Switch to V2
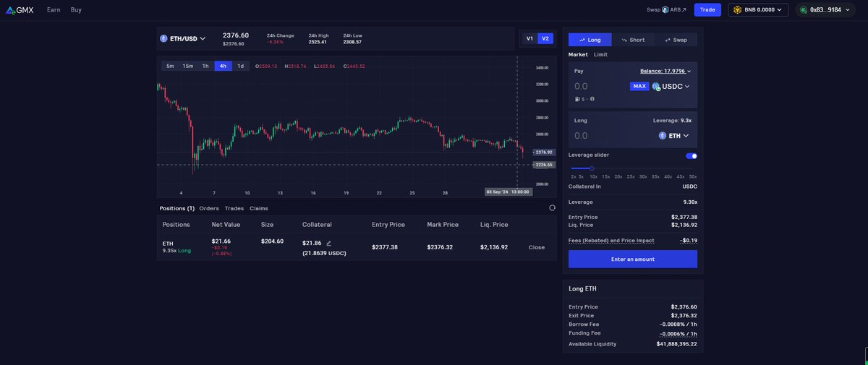This screenshot has height=365, width=868. [x=545, y=38]
